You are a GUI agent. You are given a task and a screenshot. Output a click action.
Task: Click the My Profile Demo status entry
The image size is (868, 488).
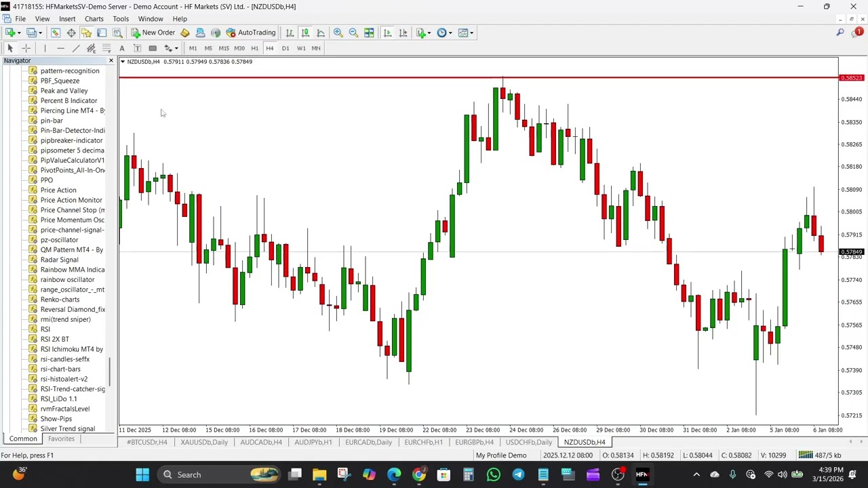(501, 455)
